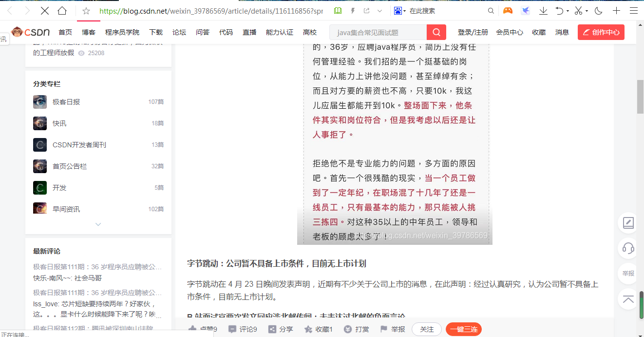This screenshot has width=644, height=337.
Task: Open 收藏 in top header
Action: tap(539, 32)
